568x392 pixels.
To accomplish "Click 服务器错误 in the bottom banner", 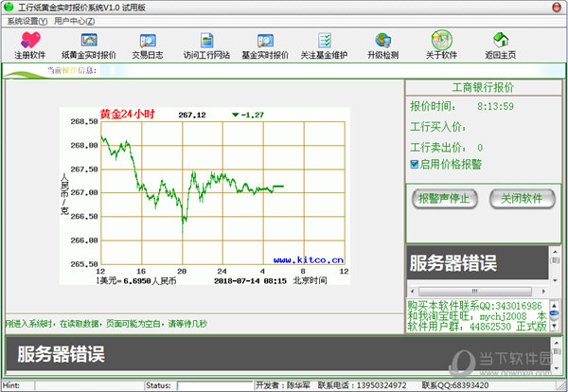I will click(x=61, y=354).
